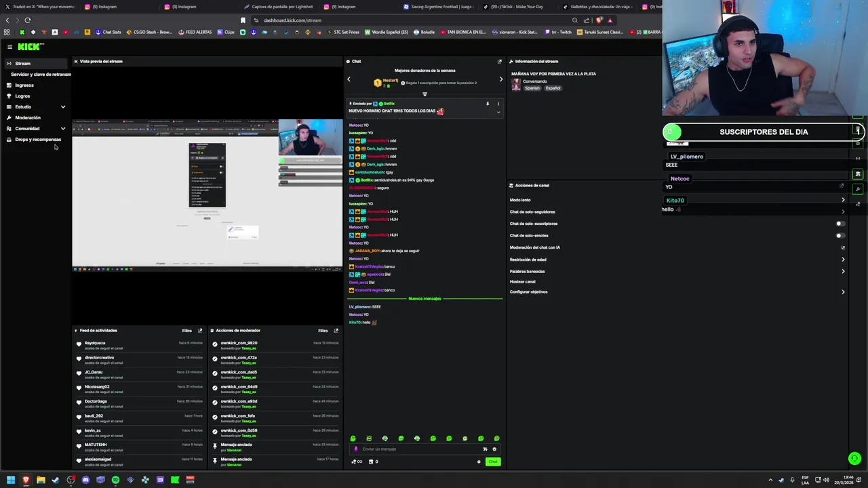The height and width of the screenshot is (488, 868).
Task: Click the stream category thumbnail Conversando
Action: click(x=516, y=85)
